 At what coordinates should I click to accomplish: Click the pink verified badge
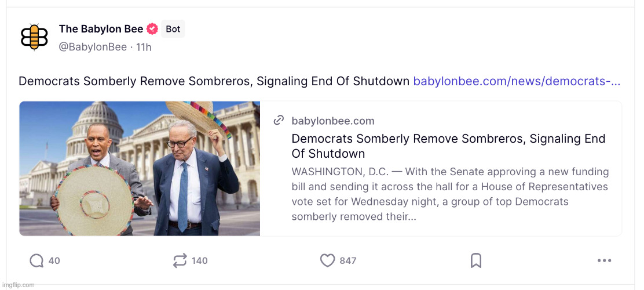[x=152, y=29]
